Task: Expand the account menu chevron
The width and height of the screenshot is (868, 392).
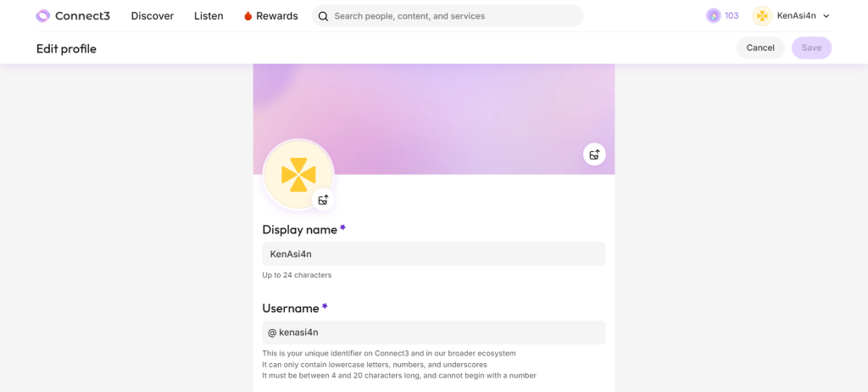Action: point(826,16)
